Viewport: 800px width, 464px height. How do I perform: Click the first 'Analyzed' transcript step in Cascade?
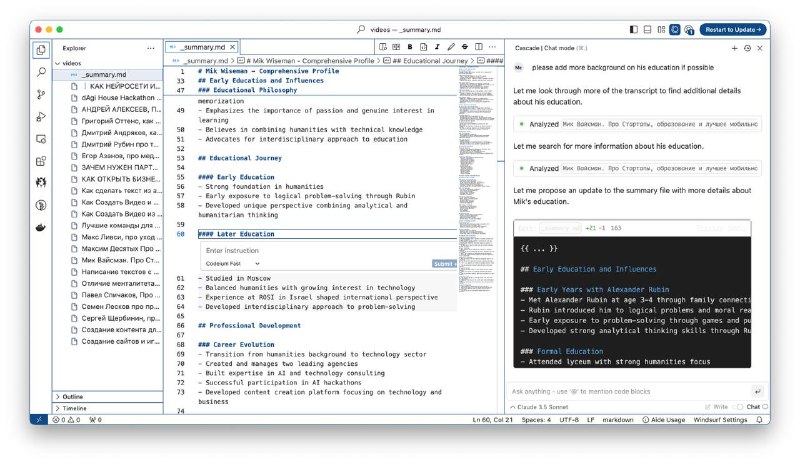[x=638, y=124]
